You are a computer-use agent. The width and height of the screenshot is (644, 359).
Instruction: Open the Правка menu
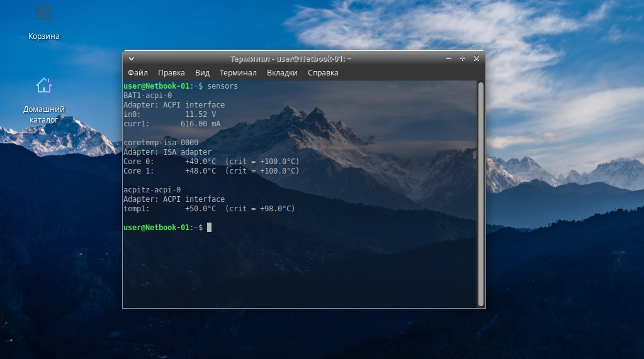point(171,73)
